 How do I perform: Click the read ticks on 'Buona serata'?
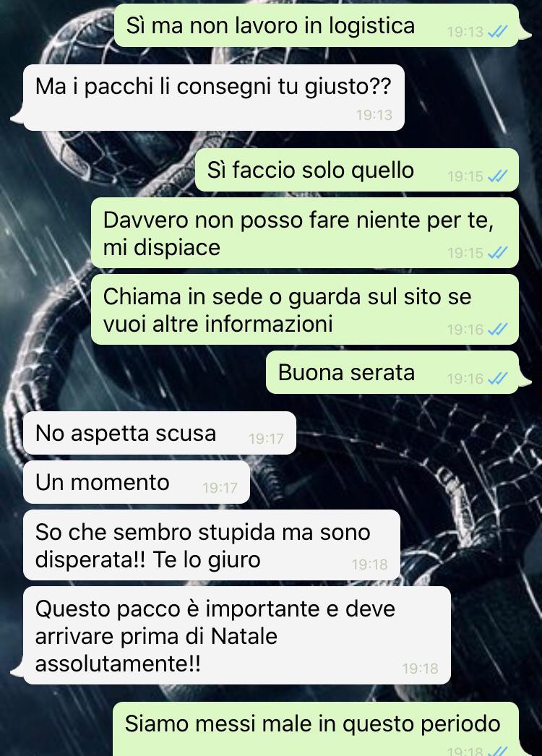tap(498, 379)
